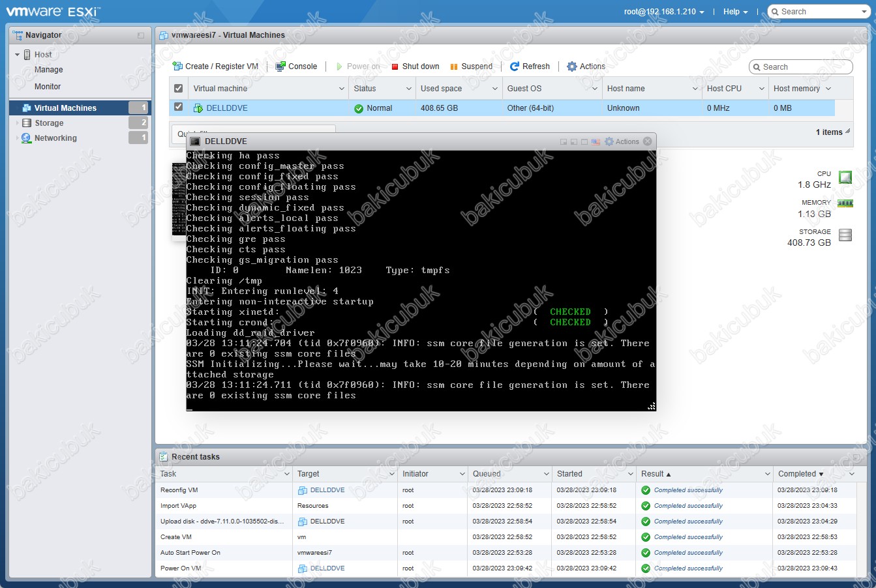Open the Virtual machine column dropdown arrow
The height and width of the screenshot is (588, 876).
[x=342, y=89]
